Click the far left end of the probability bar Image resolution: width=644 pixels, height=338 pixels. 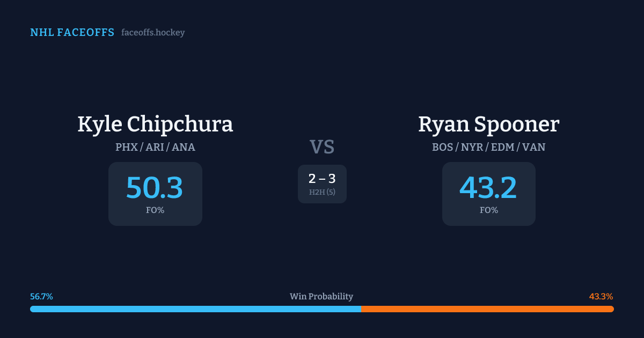click(32, 309)
